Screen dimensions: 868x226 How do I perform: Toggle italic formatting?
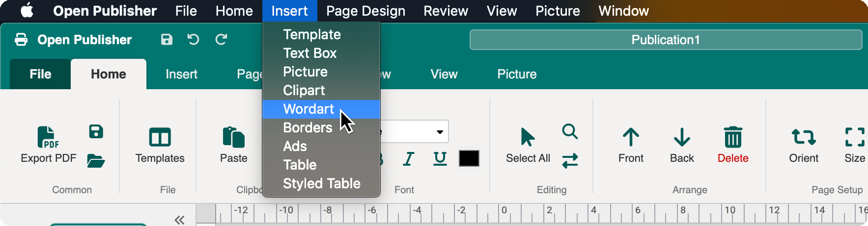409,158
